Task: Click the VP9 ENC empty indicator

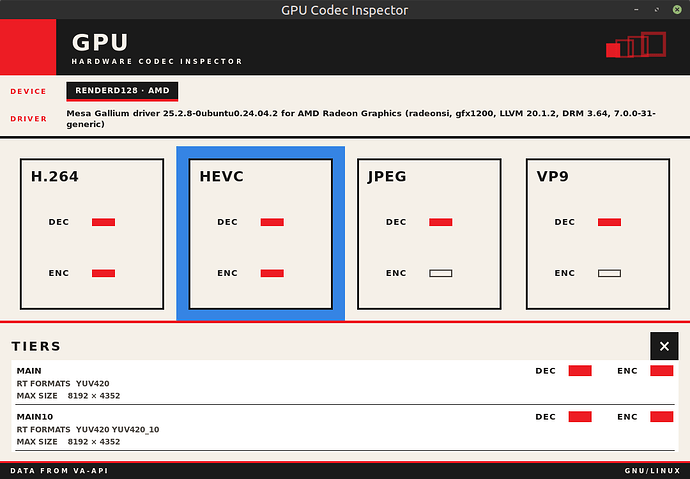Action: tap(609, 273)
